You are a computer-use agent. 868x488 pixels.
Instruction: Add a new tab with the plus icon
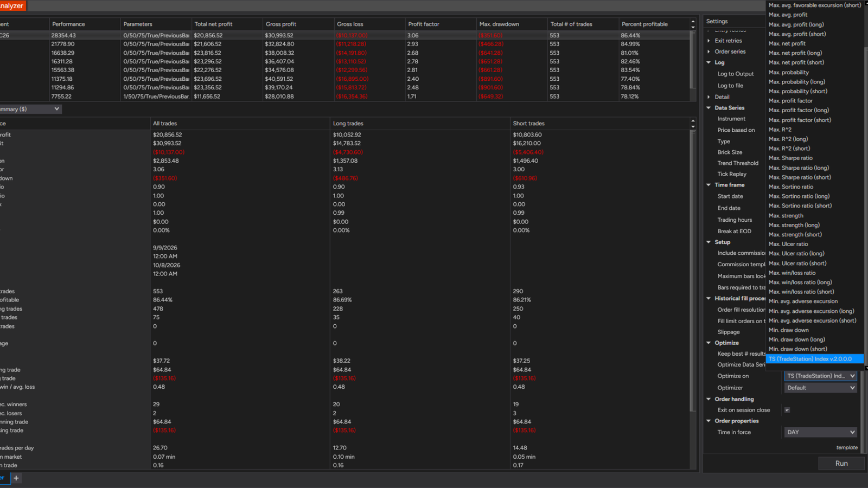pos(16,478)
